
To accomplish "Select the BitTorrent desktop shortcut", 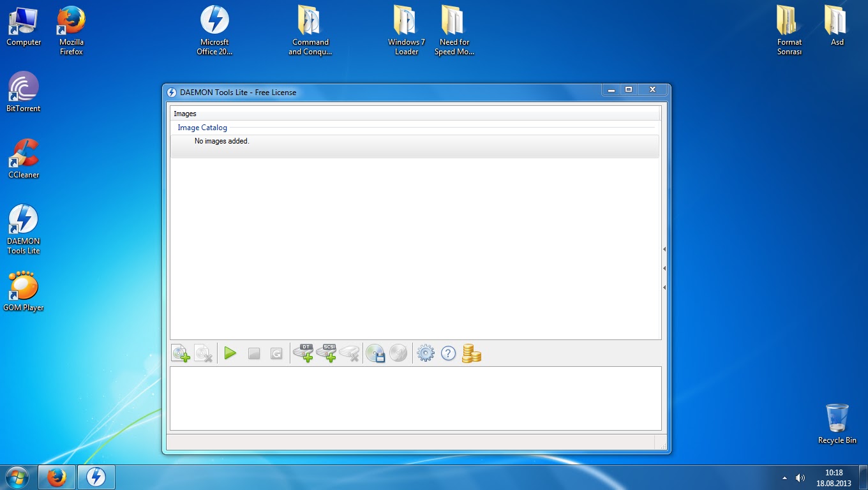I will pyautogui.click(x=24, y=92).
